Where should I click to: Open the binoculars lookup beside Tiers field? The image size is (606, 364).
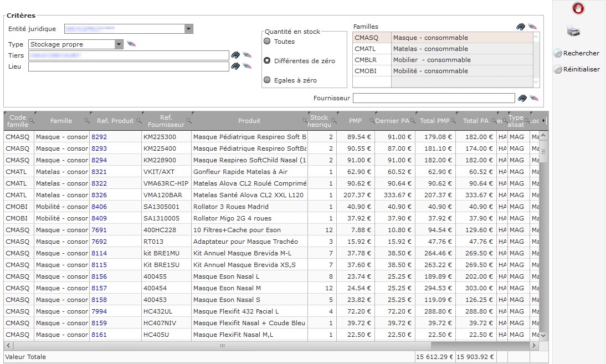click(x=235, y=55)
